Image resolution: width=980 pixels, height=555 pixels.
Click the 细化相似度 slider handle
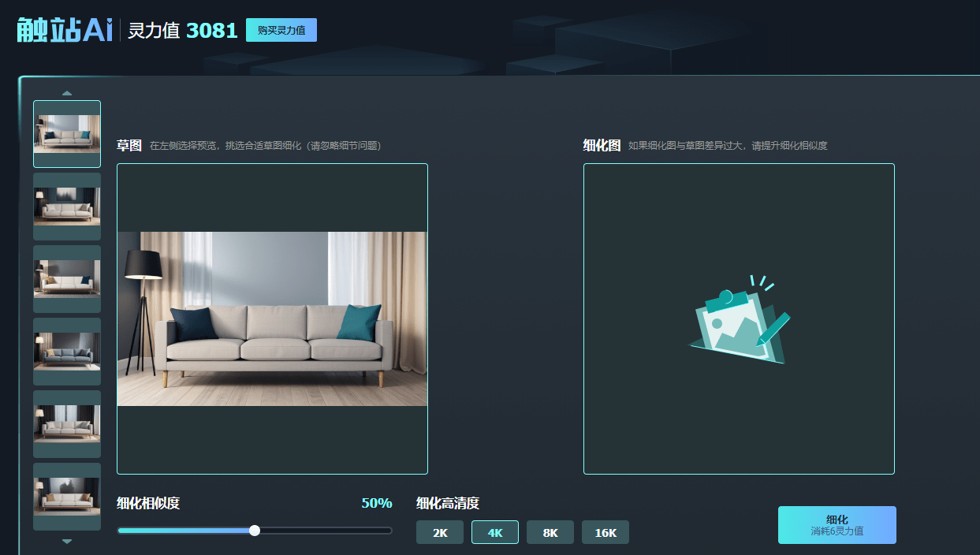click(x=255, y=531)
